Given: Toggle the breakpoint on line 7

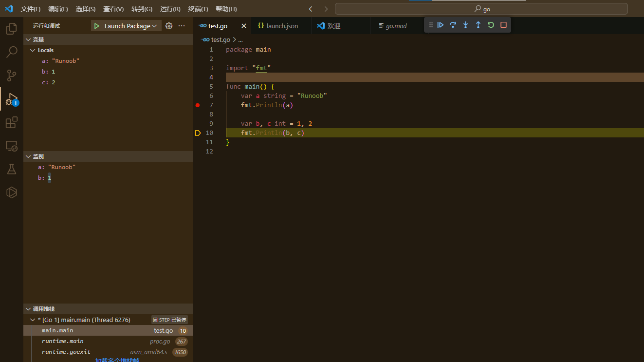Looking at the screenshot, I should (x=198, y=105).
